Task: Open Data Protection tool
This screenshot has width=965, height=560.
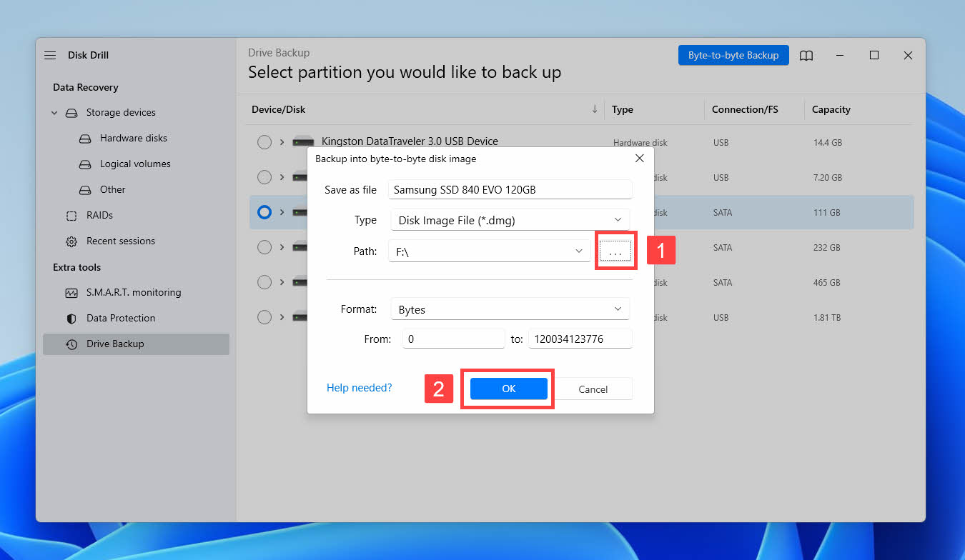Action: [121, 319]
